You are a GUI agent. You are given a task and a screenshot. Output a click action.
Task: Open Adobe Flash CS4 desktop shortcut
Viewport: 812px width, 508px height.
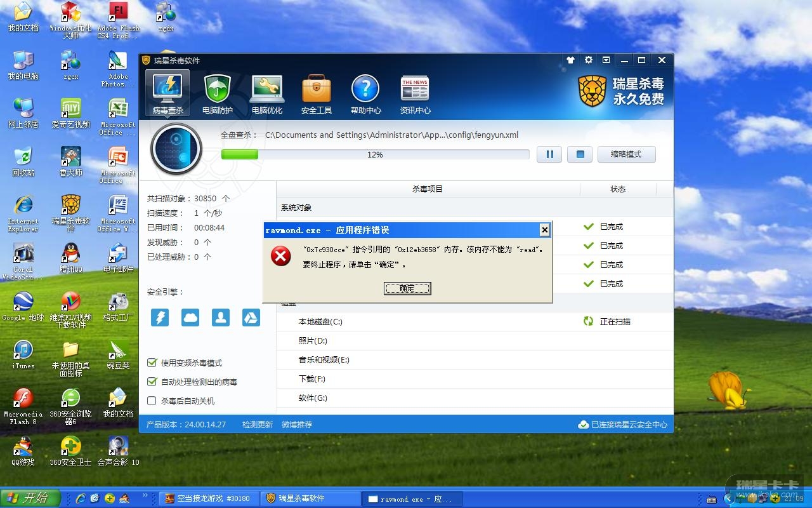118,20
